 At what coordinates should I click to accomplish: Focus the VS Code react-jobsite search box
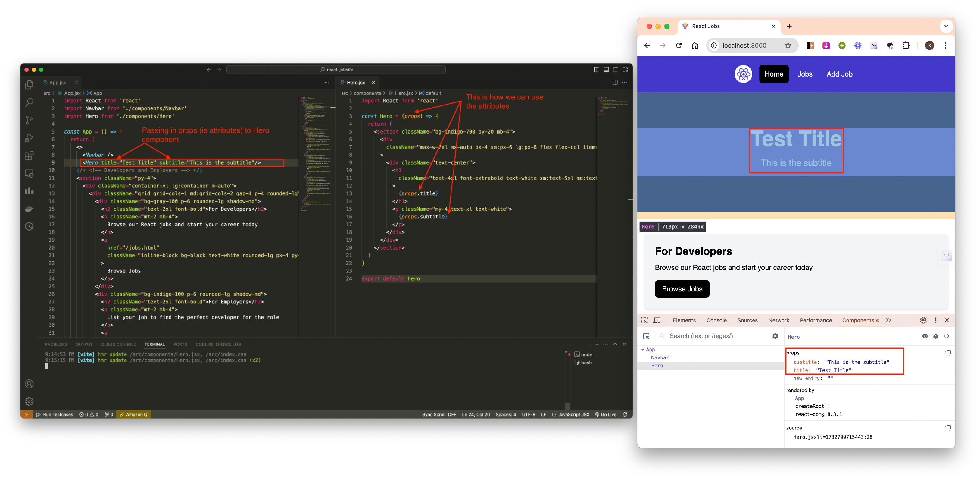[336, 70]
